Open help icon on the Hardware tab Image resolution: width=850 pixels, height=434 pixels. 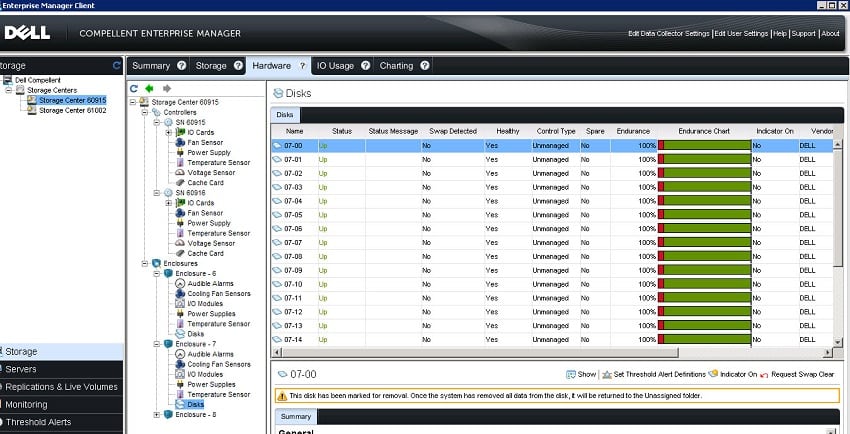pos(302,66)
